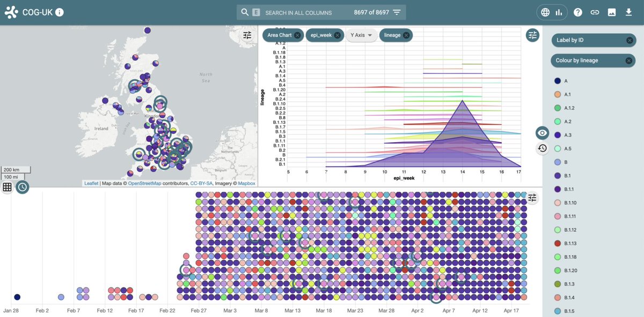The width and height of the screenshot is (644, 317).
Task: Open the history icon below the eye
Action: [x=542, y=149]
